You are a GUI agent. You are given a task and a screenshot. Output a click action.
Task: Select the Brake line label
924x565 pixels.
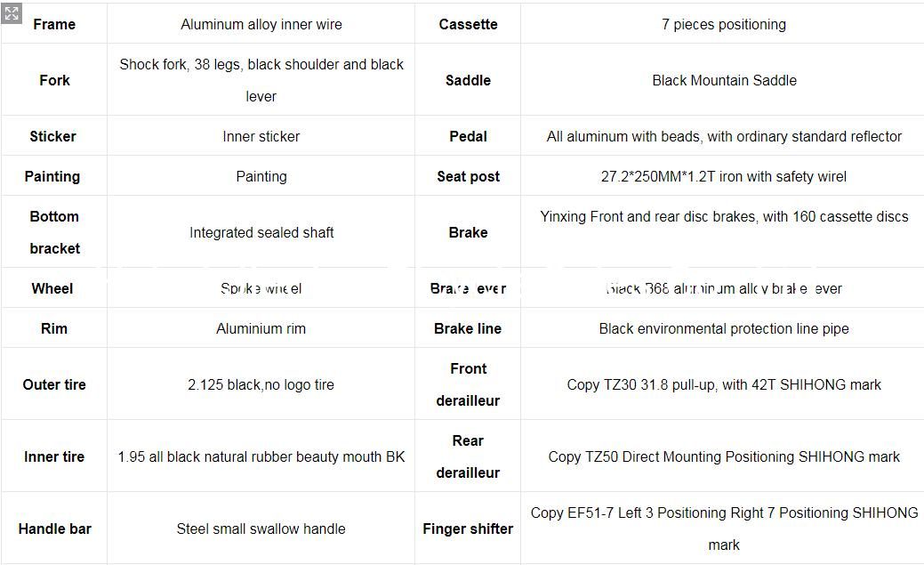[x=468, y=328]
